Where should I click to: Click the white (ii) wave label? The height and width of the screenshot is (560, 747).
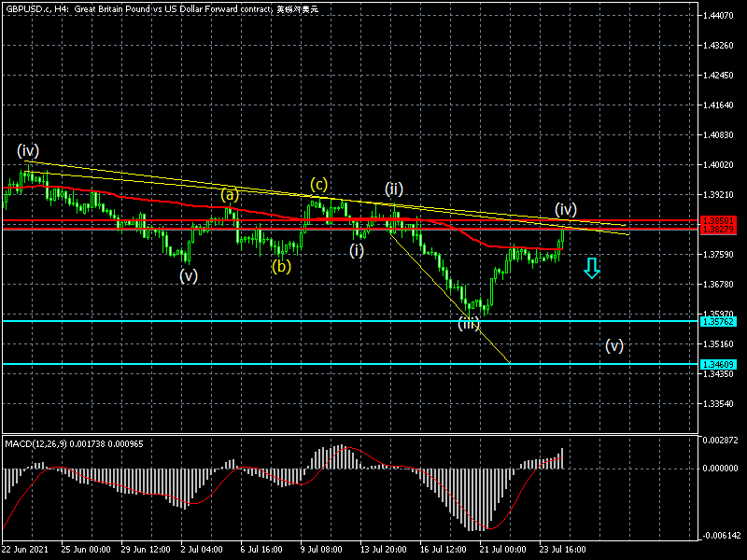click(395, 188)
